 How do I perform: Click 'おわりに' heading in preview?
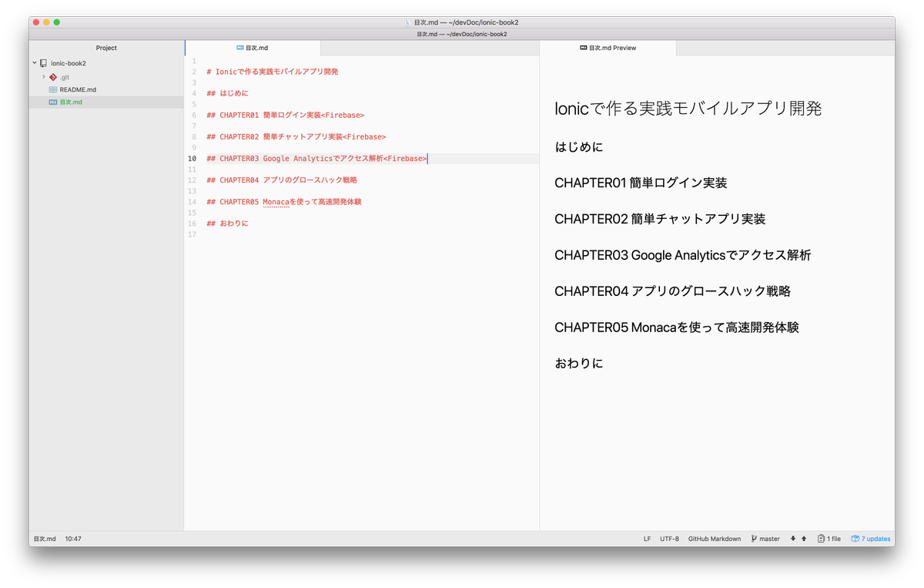click(579, 363)
